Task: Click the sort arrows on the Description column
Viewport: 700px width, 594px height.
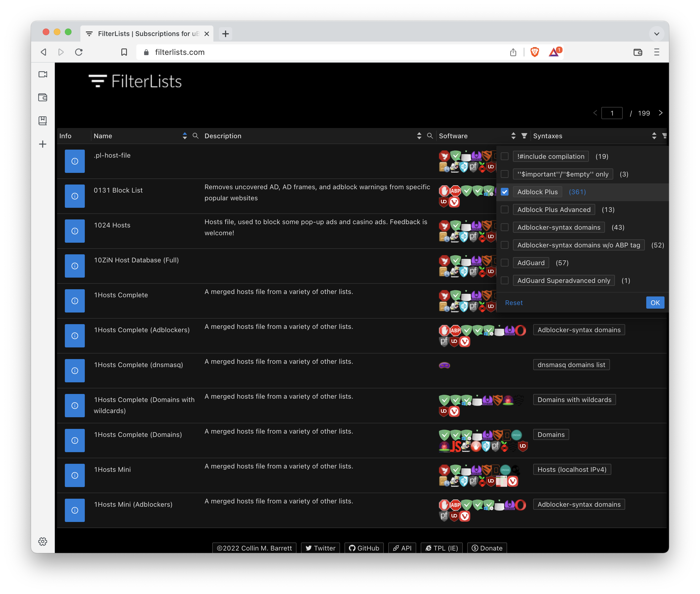Action: pyautogui.click(x=419, y=136)
